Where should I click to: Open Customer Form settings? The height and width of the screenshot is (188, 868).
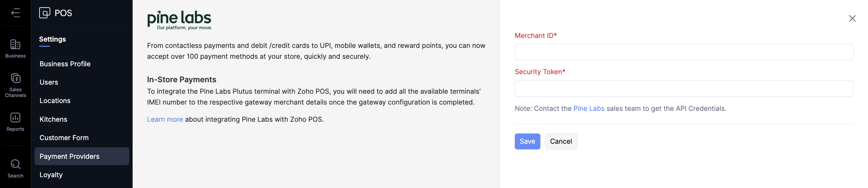[64, 138]
